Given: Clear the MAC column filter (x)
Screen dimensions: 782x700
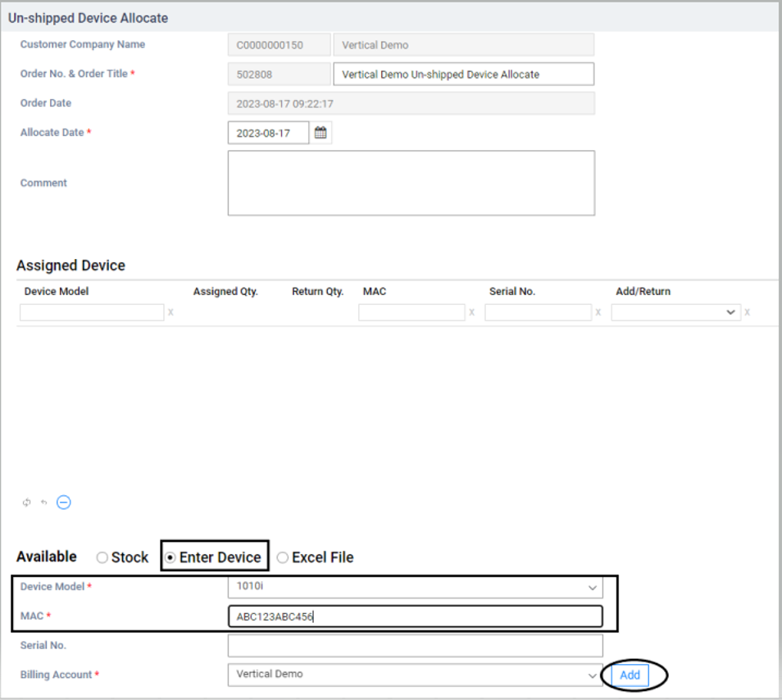Looking at the screenshot, I should pyautogui.click(x=471, y=312).
